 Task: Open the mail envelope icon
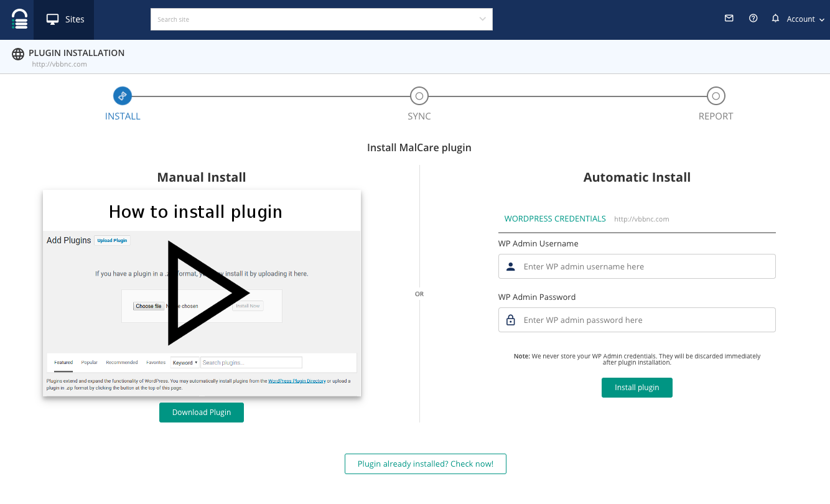pos(729,19)
